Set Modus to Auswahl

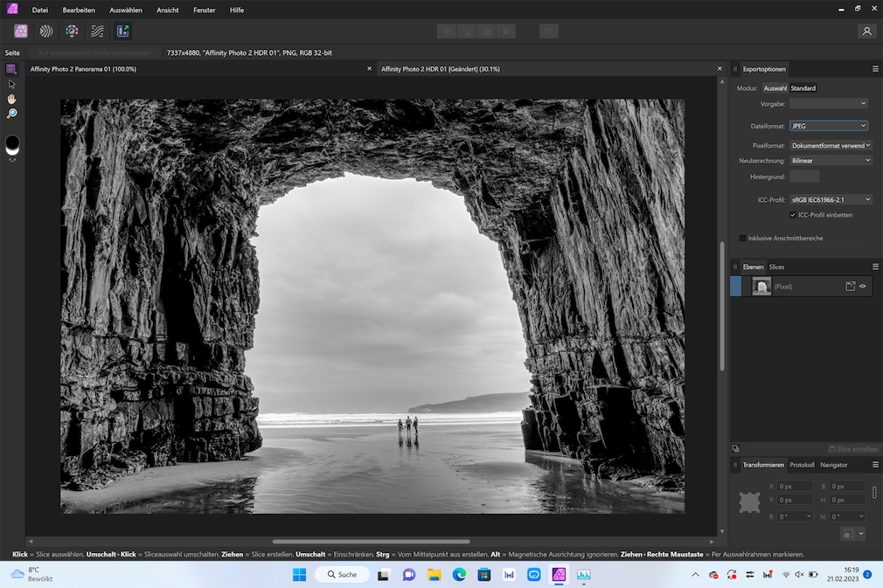click(x=775, y=88)
